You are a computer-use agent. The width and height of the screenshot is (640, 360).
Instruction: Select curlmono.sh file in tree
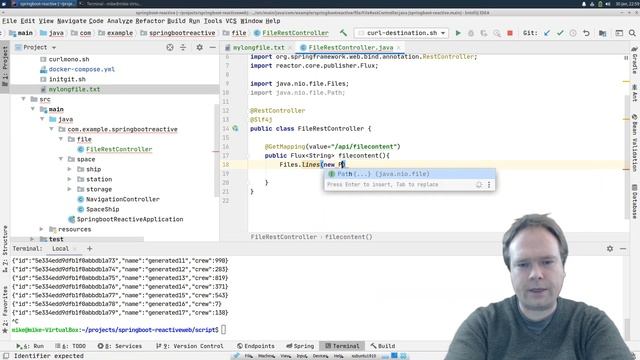69,59
